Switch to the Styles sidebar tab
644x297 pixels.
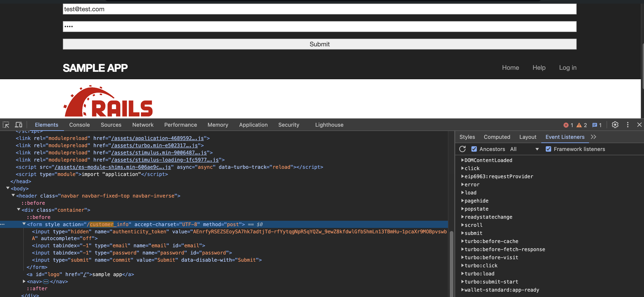(x=467, y=137)
